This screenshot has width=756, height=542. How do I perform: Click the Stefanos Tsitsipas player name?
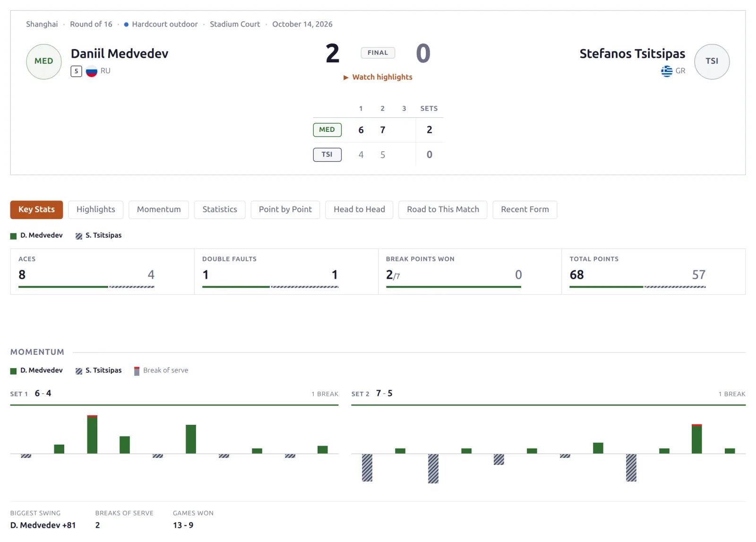point(632,54)
